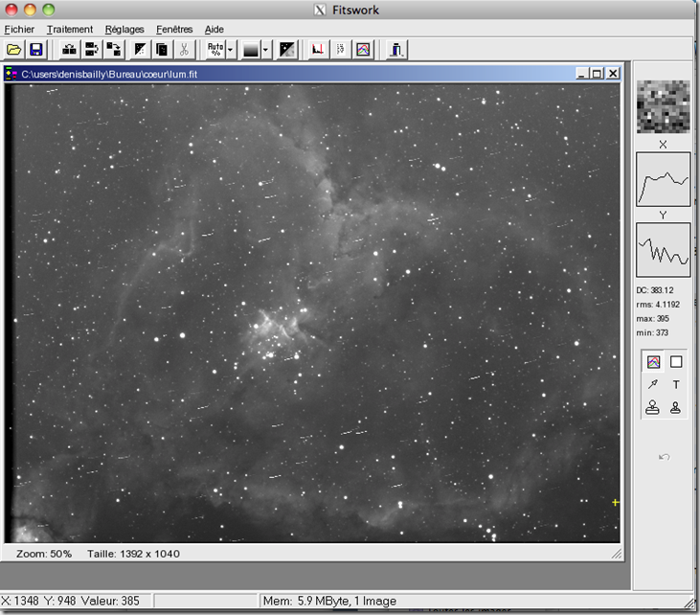Minimize the lum.fit image window
The height and width of the screenshot is (615, 700).
[581, 74]
